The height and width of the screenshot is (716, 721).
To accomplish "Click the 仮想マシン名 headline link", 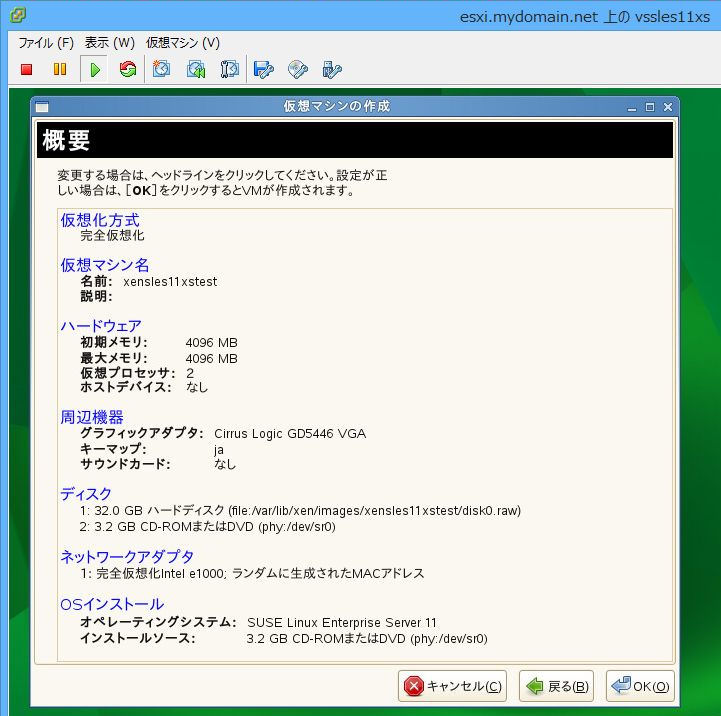I will pos(105,265).
